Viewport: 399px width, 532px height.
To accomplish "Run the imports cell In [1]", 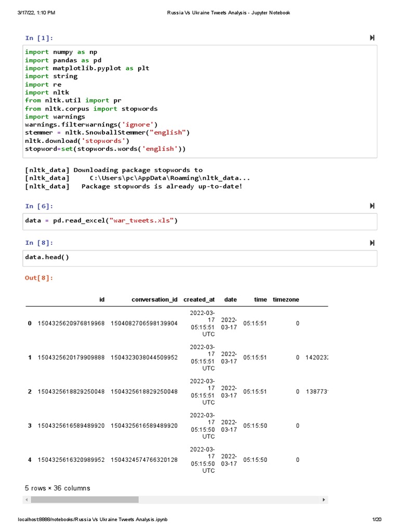I will (372, 38).
